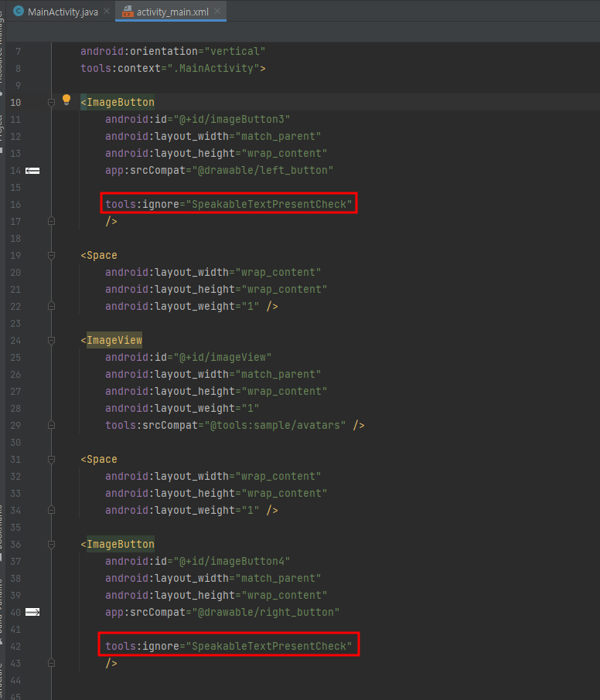Click line number 16 in the gutter
Screen dimensions: 600x700
point(15,205)
